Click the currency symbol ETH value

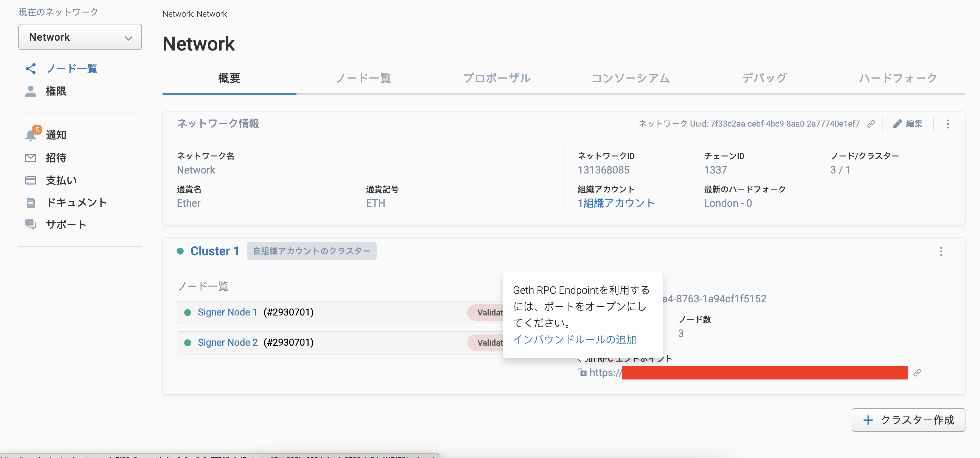click(376, 203)
